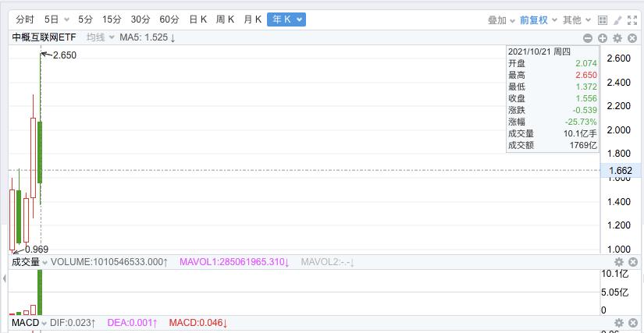The width and height of the screenshot is (644, 333).
Task: Click the 1.662 current price marker
Action: tap(620, 171)
